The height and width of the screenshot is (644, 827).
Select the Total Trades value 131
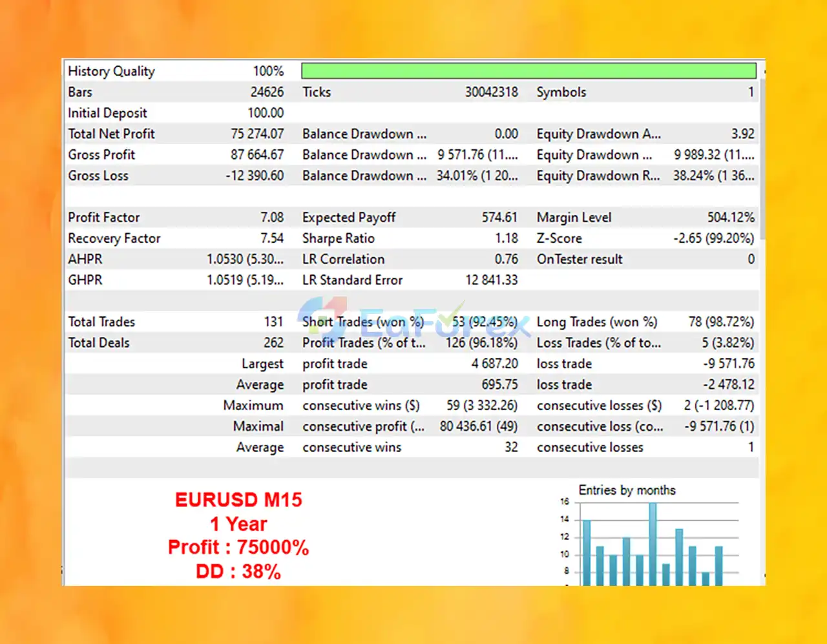[273, 322]
